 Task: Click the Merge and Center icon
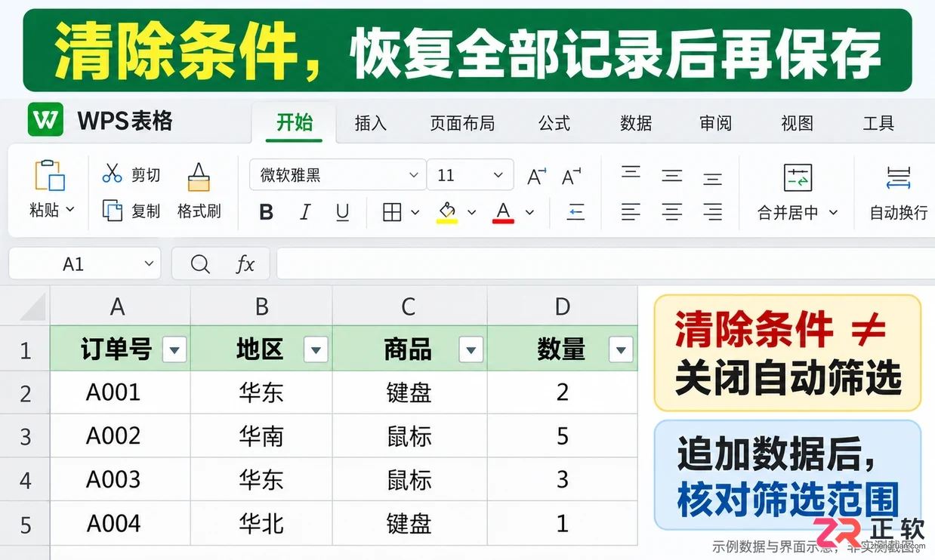click(798, 177)
